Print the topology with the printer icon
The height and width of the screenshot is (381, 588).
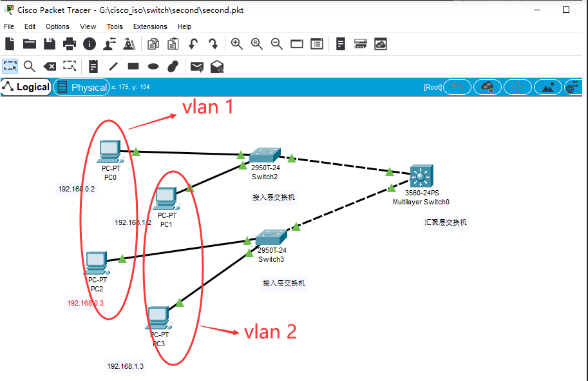70,44
